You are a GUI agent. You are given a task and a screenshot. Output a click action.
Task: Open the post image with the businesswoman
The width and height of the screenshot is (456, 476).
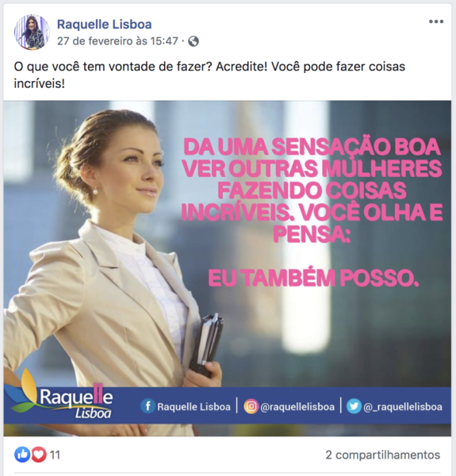228,268
